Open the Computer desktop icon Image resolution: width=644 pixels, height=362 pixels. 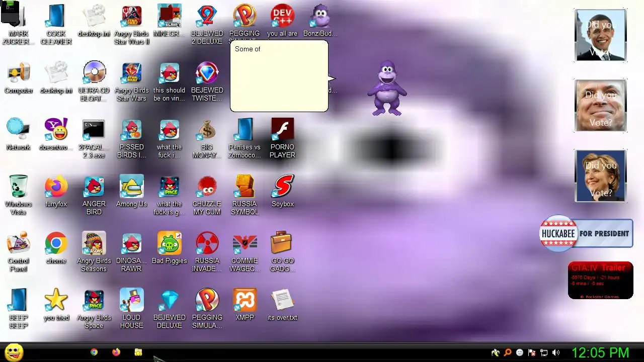(x=19, y=77)
